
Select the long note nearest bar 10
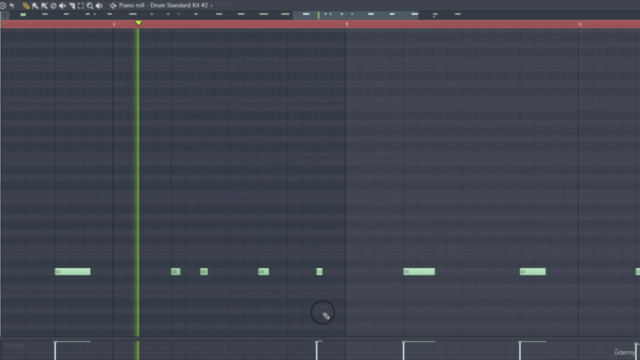click(x=533, y=271)
